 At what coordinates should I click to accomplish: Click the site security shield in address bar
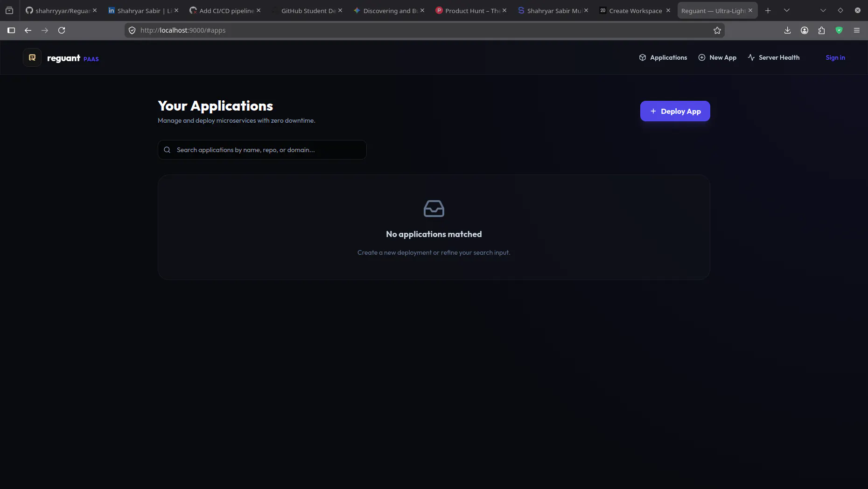pos(132,30)
